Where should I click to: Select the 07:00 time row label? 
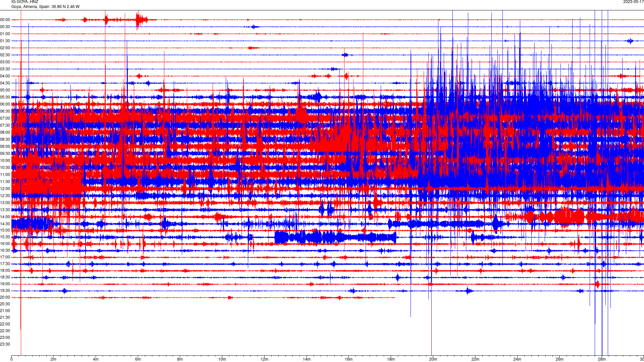[5, 118]
